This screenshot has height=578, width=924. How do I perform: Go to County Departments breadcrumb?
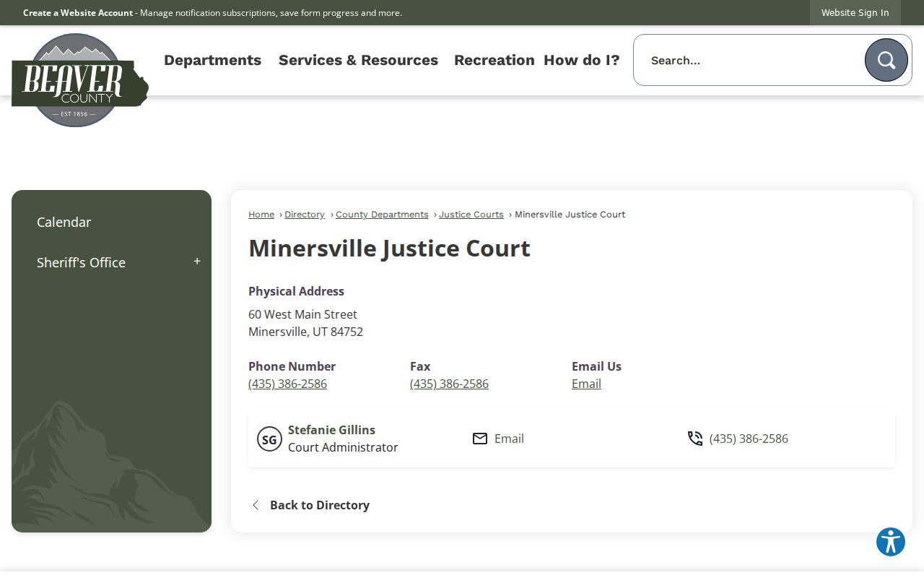382,215
